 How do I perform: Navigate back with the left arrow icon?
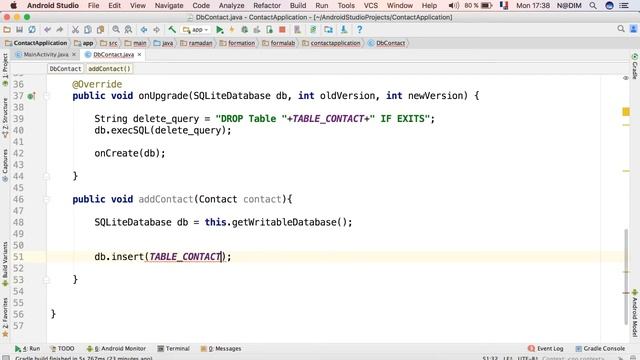[144, 29]
